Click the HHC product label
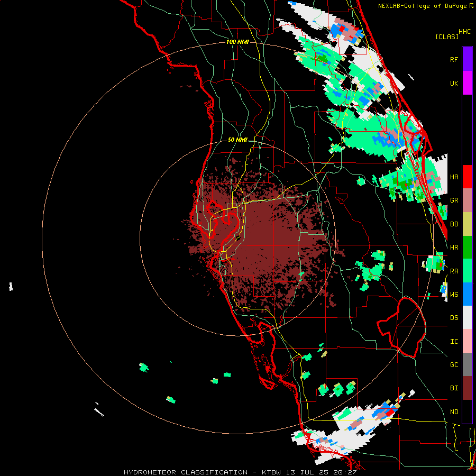Viewport: 476px width, 476px height. pos(465,32)
